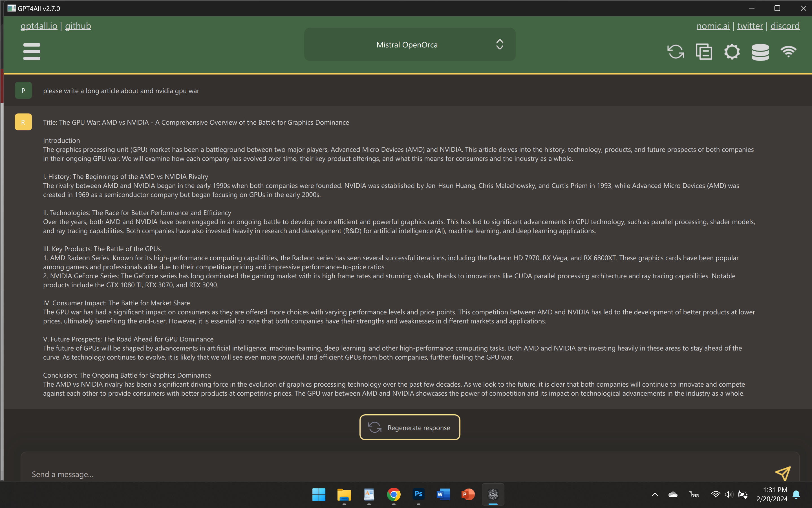Click the 'III. Key Products' heading

coord(102,249)
